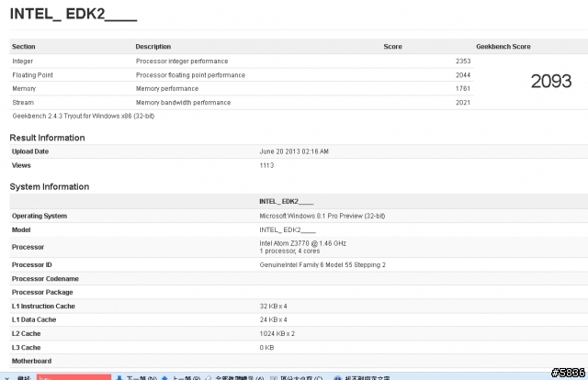Click the Views label
The width and height of the screenshot is (588, 380).
click(21, 165)
